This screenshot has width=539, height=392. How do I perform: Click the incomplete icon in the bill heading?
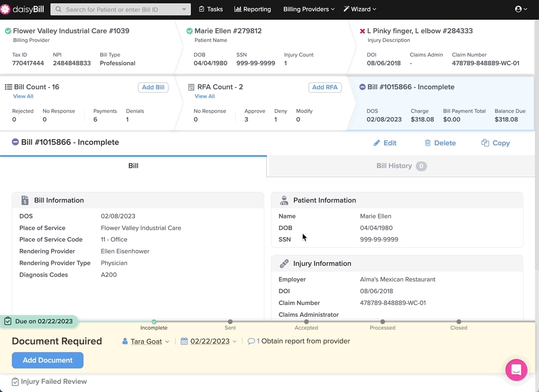(x=15, y=142)
